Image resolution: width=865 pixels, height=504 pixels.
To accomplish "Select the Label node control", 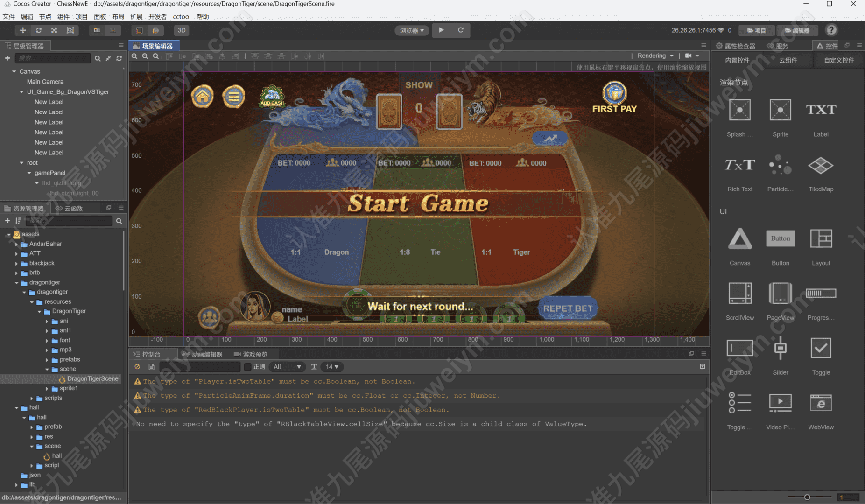I will pyautogui.click(x=821, y=118).
